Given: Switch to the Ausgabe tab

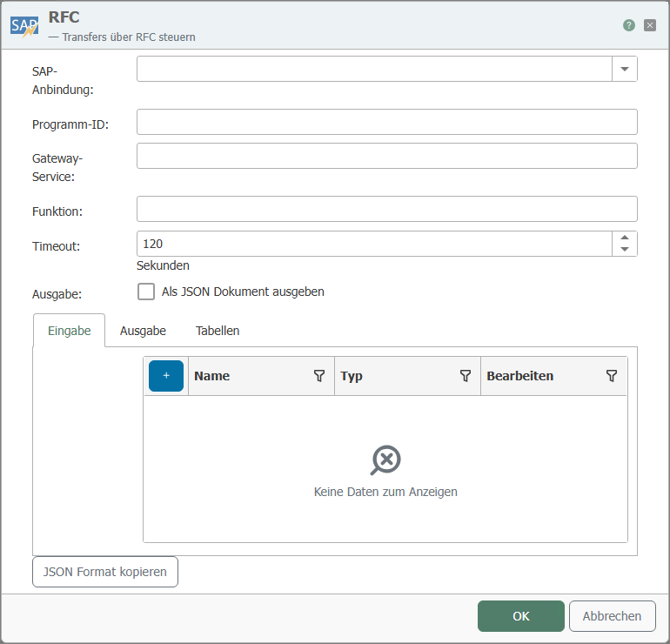Looking at the screenshot, I should click(143, 331).
